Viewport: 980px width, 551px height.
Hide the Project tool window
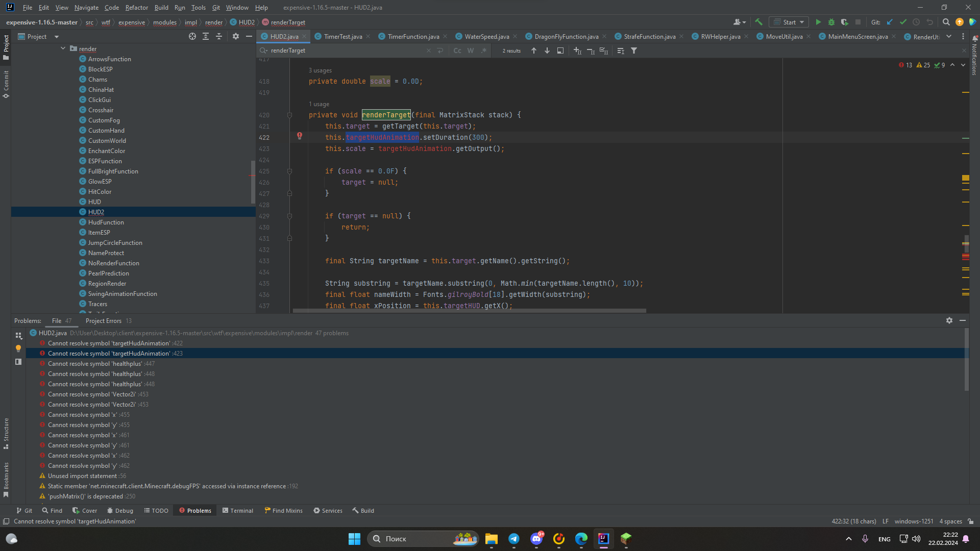249,36
